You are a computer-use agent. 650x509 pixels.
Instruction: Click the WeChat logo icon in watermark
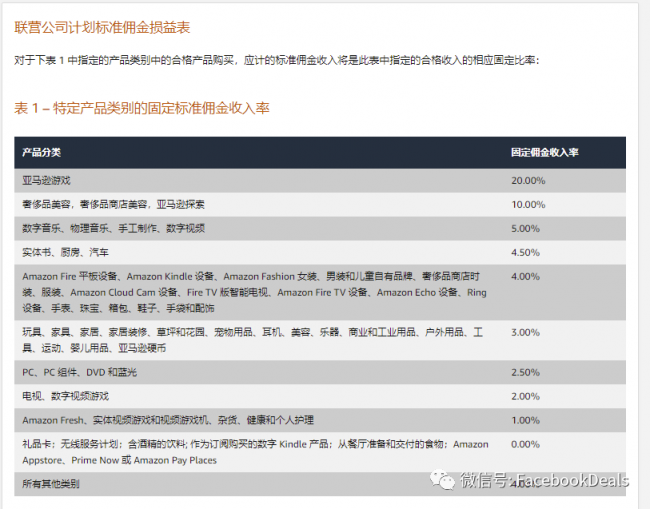pos(439,480)
